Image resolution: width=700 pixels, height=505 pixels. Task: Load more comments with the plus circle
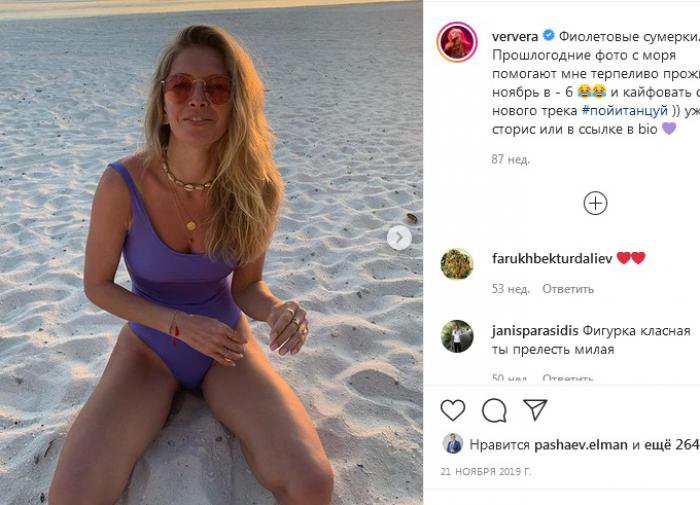click(595, 203)
